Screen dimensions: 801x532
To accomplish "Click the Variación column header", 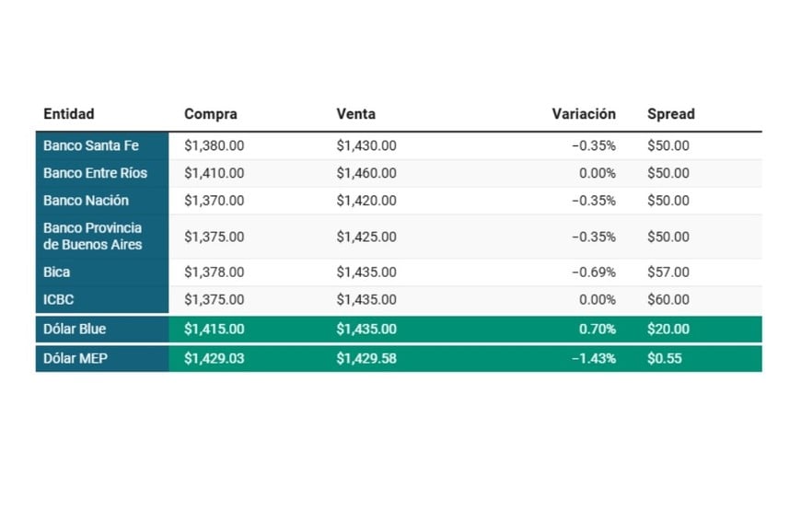I will click(x=584, y=114).
